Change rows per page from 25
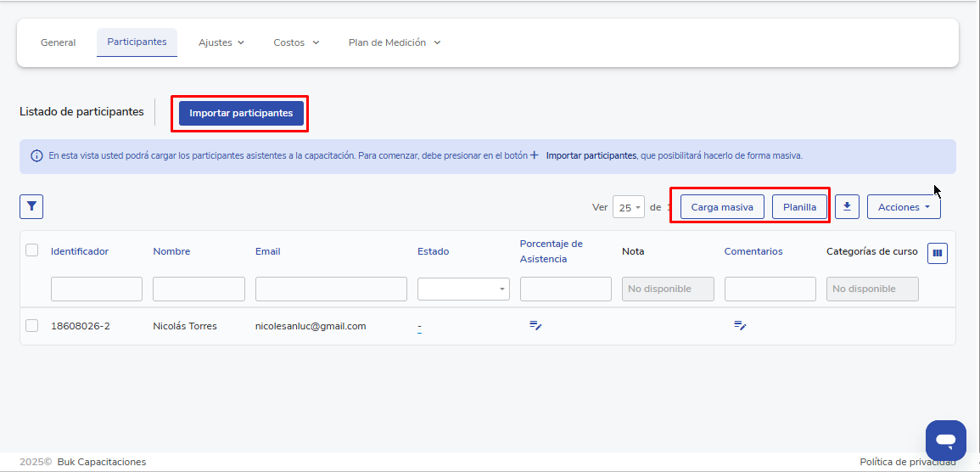Image resolution: width=980 pixels, height=472 pixels. tap(628, 208)
